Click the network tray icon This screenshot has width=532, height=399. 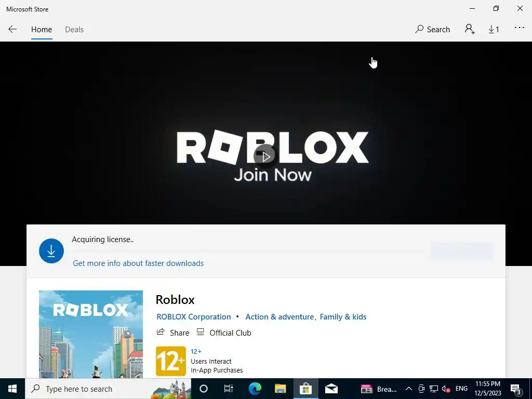pyautogui.click(x=434, y=389)
